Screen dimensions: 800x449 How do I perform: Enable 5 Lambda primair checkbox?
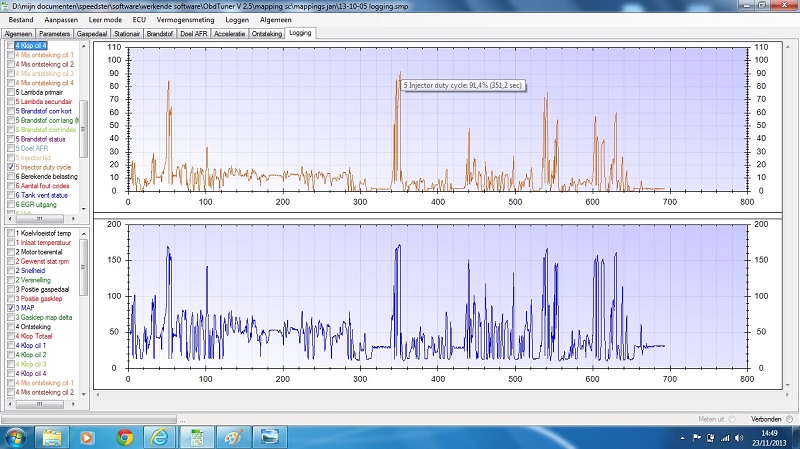pos(11,92)
